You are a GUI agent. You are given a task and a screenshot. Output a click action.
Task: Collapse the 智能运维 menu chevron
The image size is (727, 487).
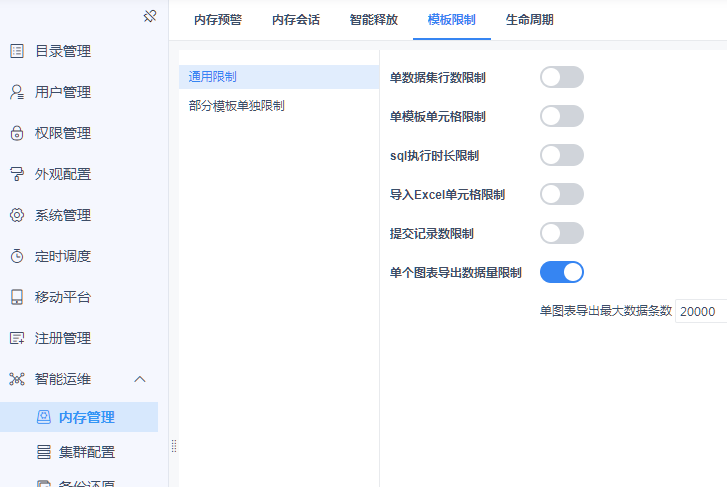coord(140,379)
